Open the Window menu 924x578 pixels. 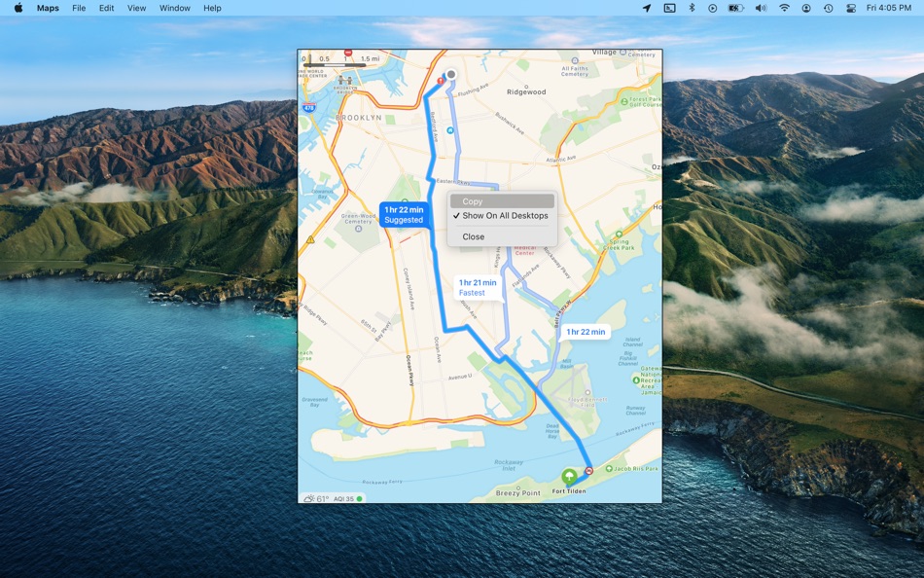tap(174, 8)
